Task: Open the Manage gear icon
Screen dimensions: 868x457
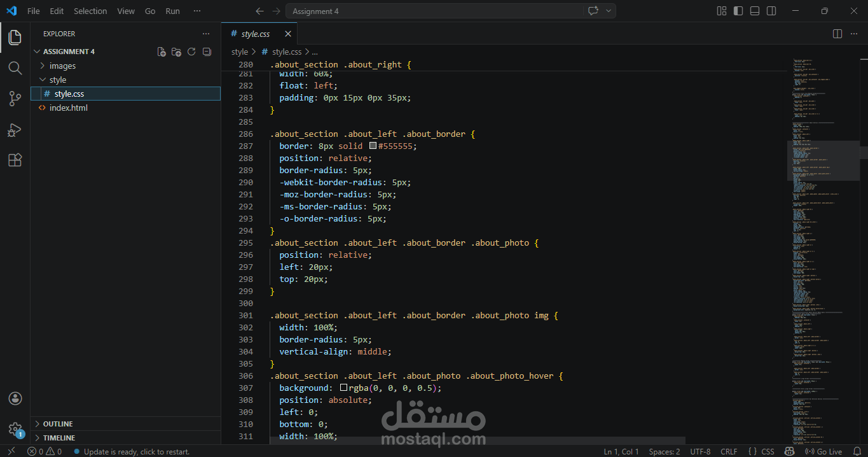Action: click(15, 429)
